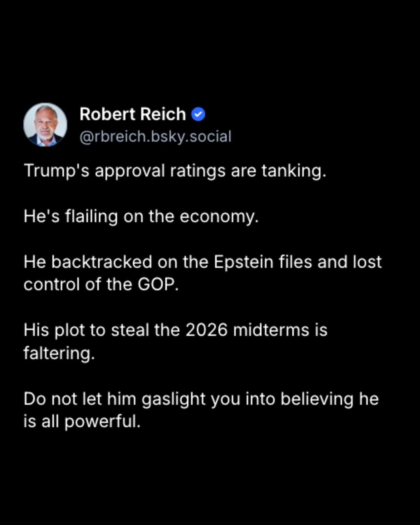Open the Robert Reich display name
This screenshot has height=525, width=420.
tap(133, 114)
